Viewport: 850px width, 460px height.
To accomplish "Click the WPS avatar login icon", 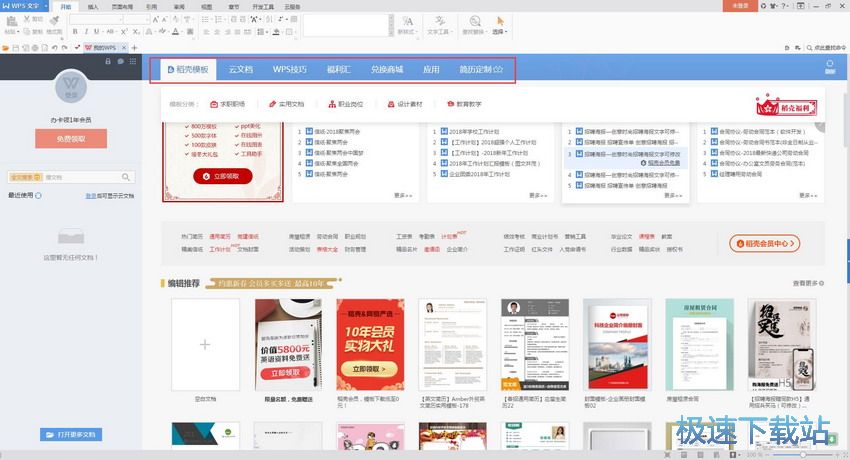I will pos(71,87).
